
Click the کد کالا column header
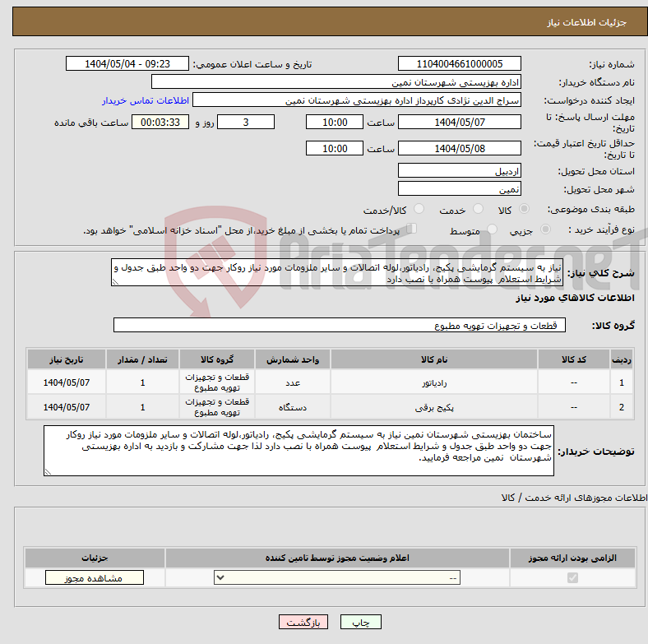tap(574, 359)
